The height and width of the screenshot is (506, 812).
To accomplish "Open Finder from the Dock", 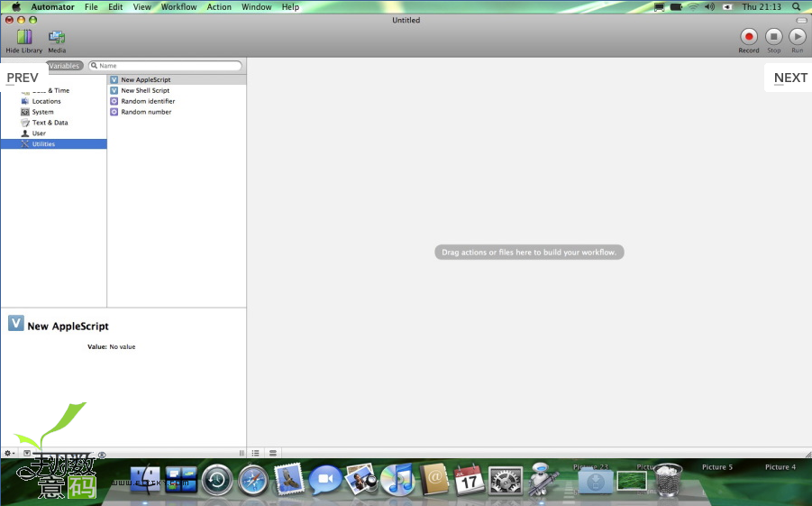I will click(144, 480).
